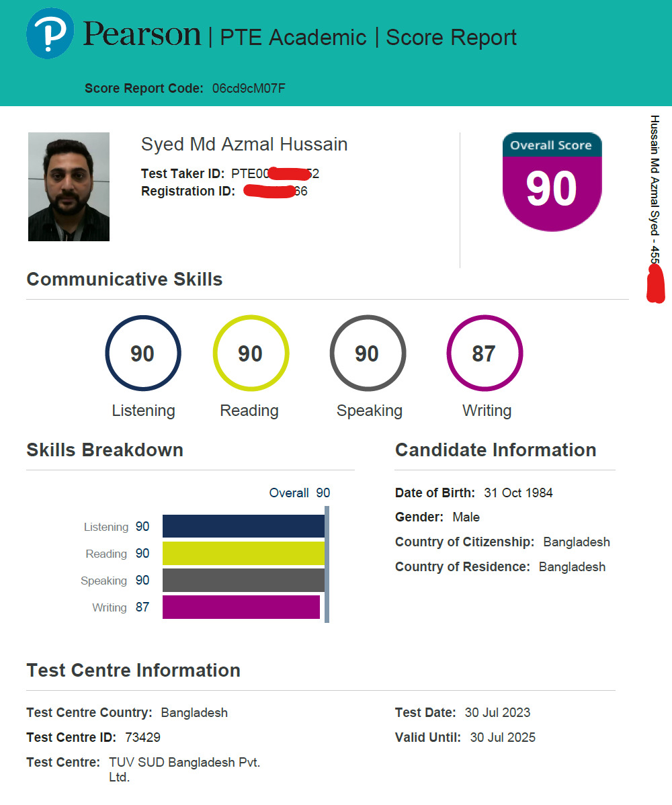This screenshot has height=805, width=672.
Task: Click the Test Taker ID label
Action: click(183, 173)
